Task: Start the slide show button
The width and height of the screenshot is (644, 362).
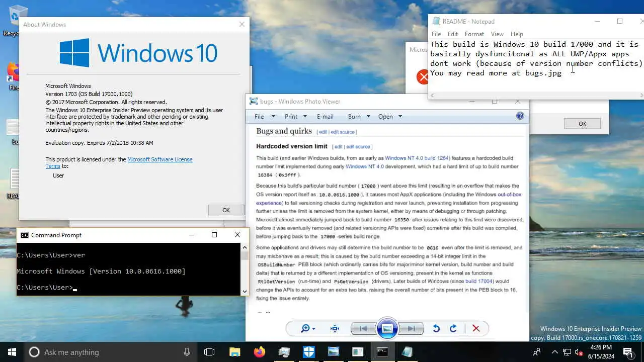Action: 387,329
